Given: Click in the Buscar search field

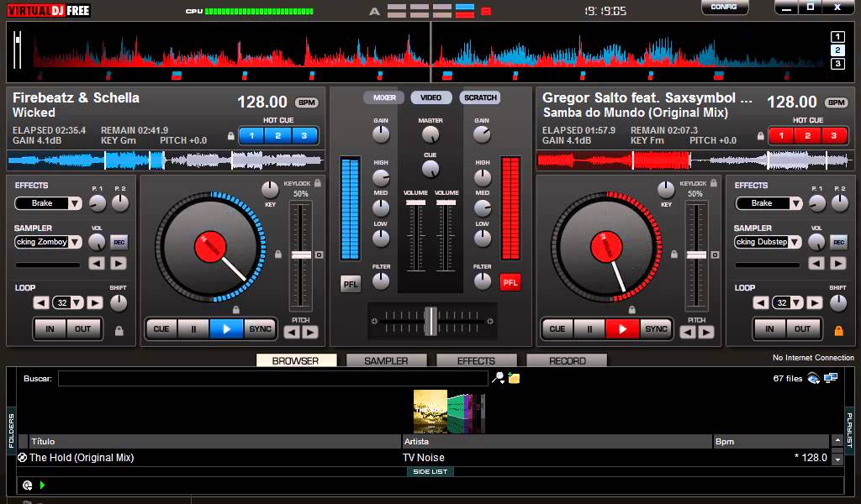Looking at the screenshot, I should (x=273, y=378).
